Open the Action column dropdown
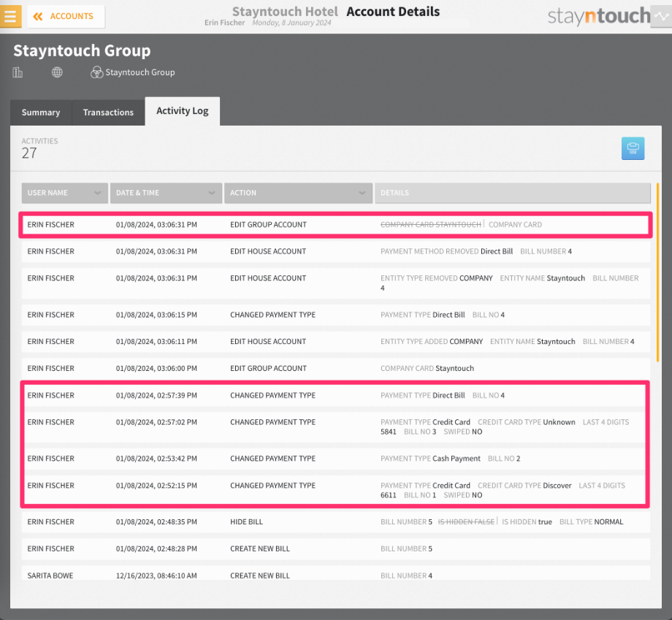The image size is (672, 620). click(x=298, y=193)
